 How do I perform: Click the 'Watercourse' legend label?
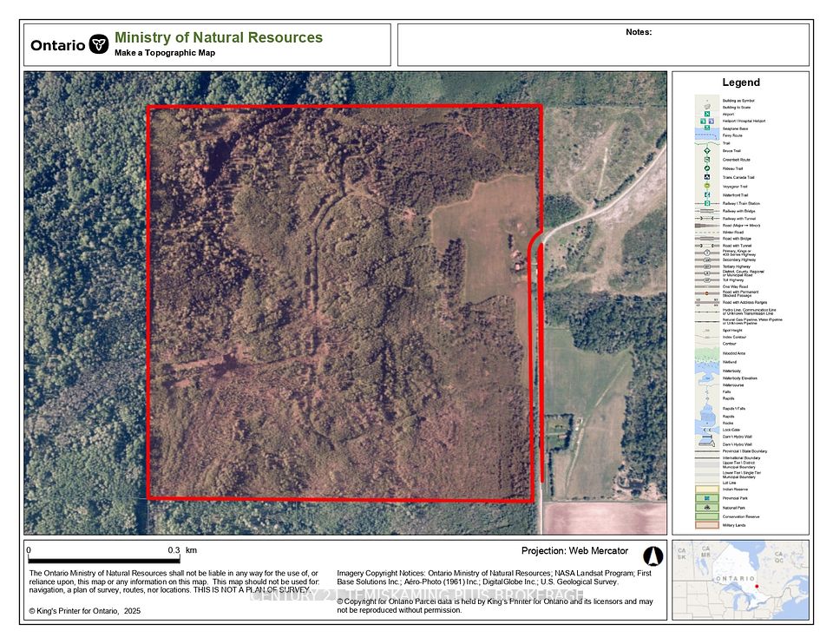(x=733, y=385)
